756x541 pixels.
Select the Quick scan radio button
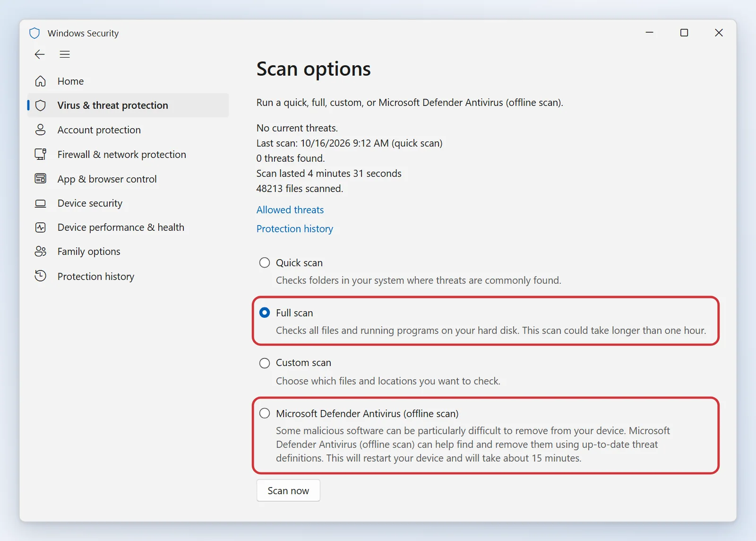coord(265,262)
